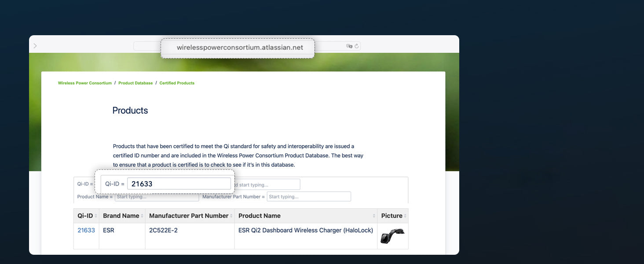Sort by Brand Name column arrows
This screenshot has height=264, width=644.
click(x=142, y=216)
